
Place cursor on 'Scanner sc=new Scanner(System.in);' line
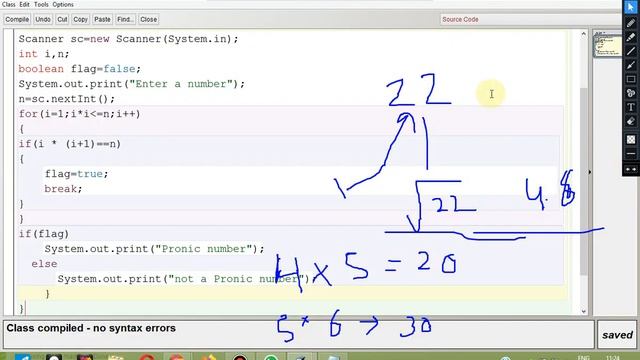(x=128, y=39)
